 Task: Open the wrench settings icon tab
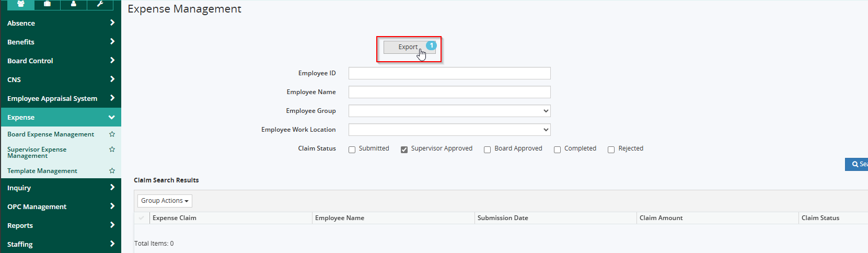(x=100, y=4)
